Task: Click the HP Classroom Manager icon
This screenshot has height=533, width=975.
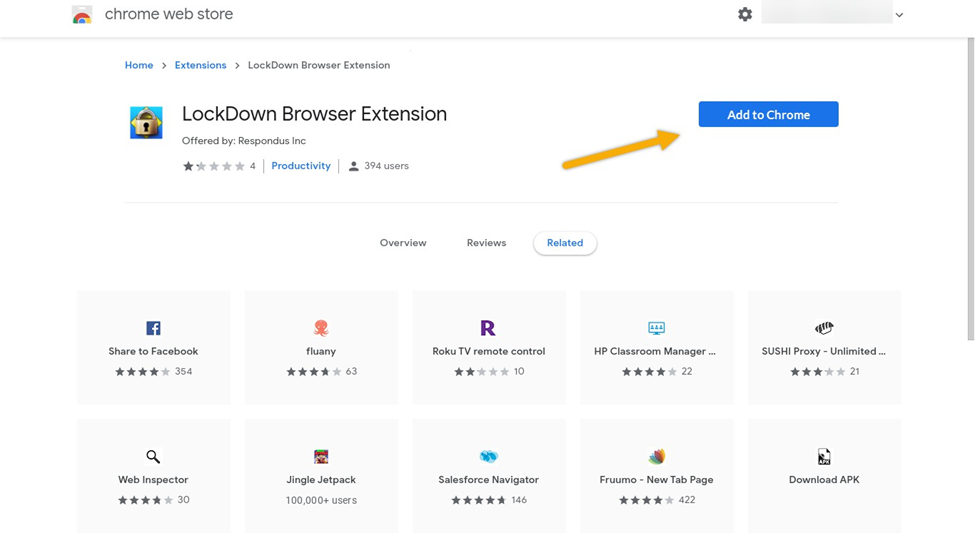Action: pos(657,328)
